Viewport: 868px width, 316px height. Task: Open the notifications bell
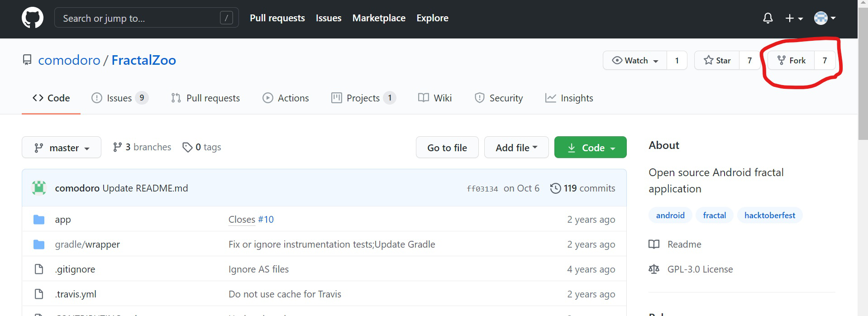click(768, 18)
